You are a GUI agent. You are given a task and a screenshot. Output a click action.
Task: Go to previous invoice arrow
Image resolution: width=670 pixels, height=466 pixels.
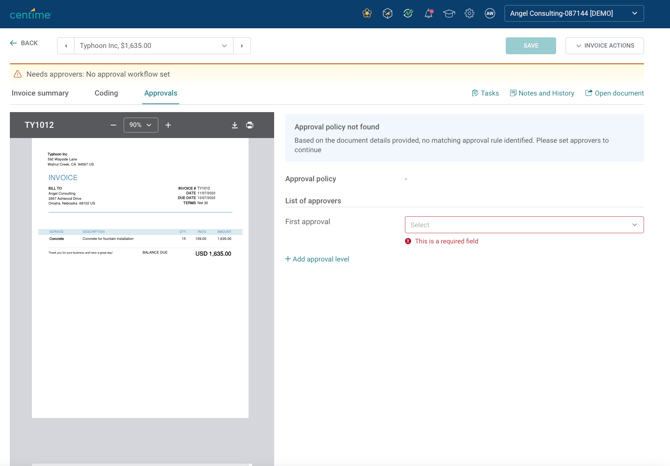coord(66,46)
